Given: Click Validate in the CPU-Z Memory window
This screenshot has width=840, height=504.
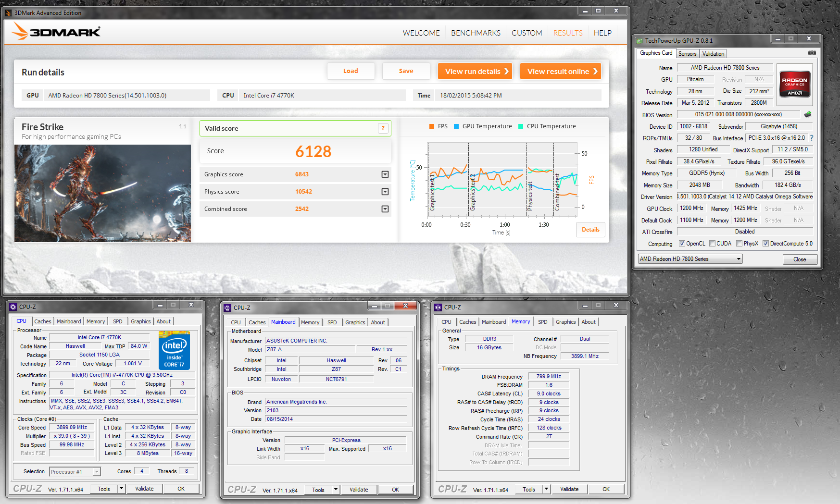Looking at the screenshot, I should pyautogui.click(x=569, y=489).
